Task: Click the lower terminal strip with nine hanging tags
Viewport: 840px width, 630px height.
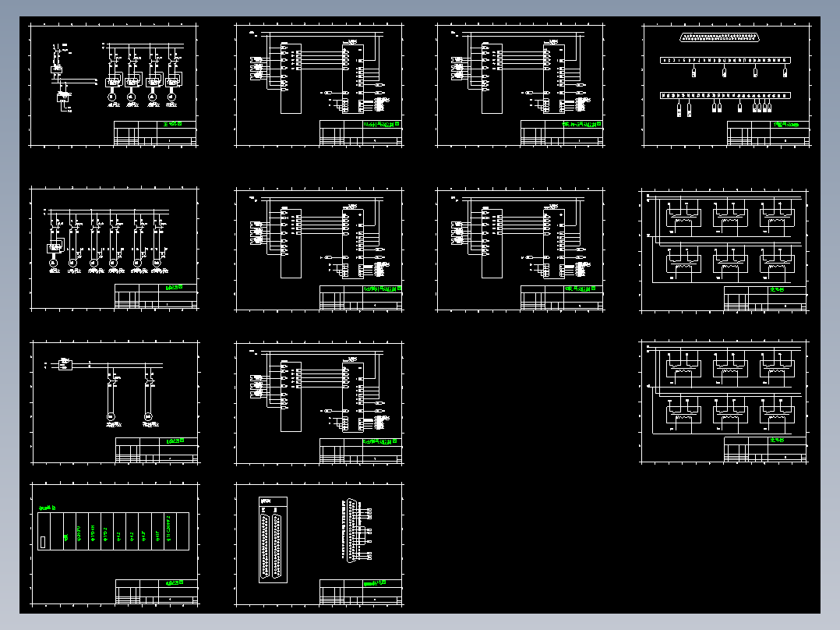Action: [725, 95]
